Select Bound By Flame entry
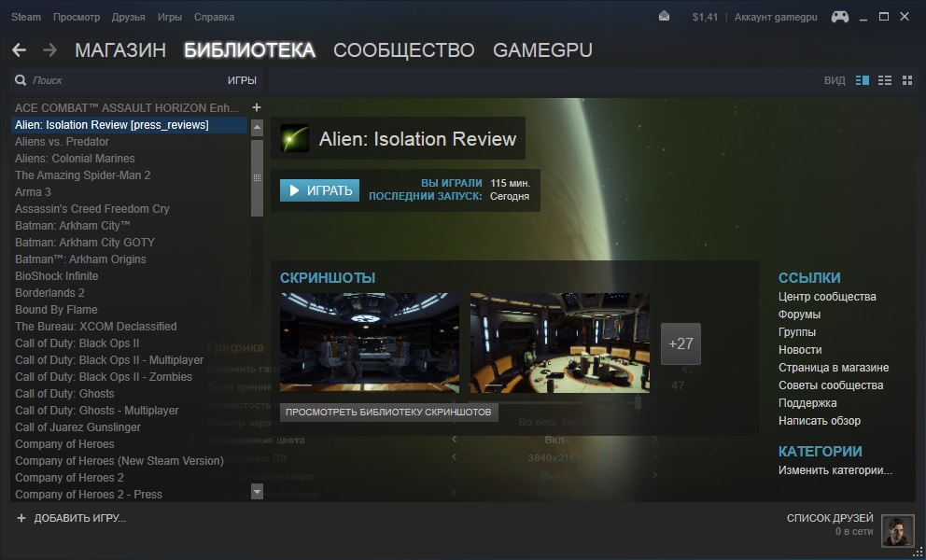Image resolution: width=926 pixels, height=560 pixels. pyautogui.click(x=56, y=310)
